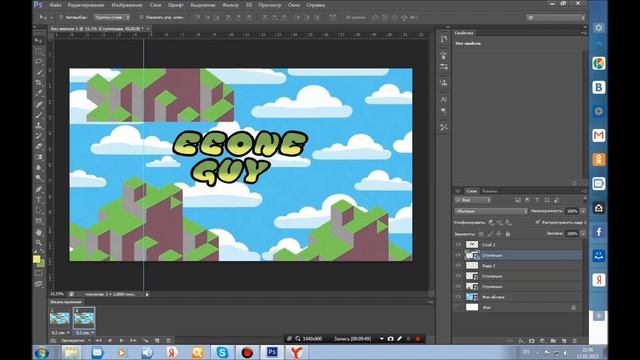The width and height of the screenshot is (640, 360).
Task: Click the camera icon in recorder bar
Action: coord(391,339)
